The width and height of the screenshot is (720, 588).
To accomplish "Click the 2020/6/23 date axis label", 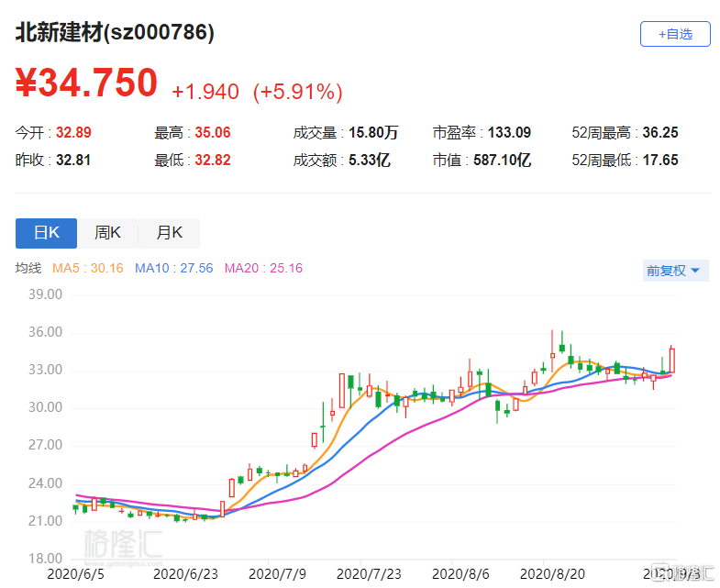I will click(185, 574).
